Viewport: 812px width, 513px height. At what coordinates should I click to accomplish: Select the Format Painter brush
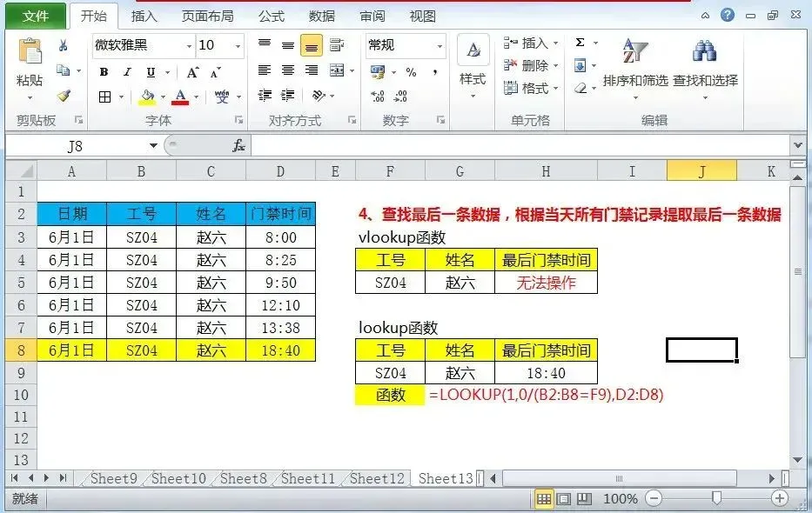pyautogui.click(x=64, y=95)
